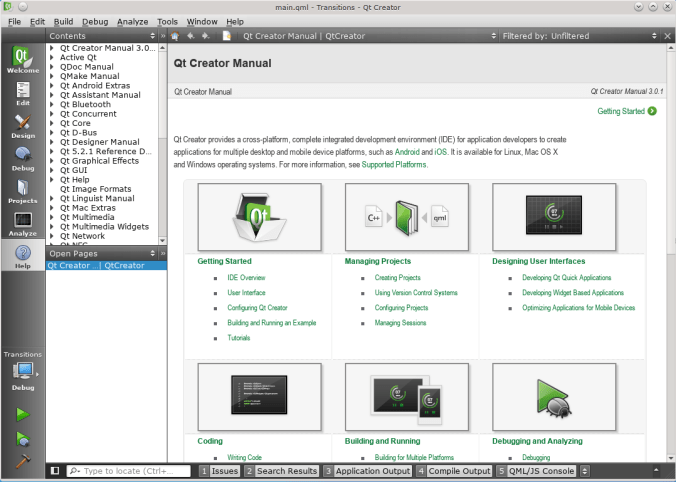The image size is (676, 482).
Task: Select Qt Creator page in Open Pages
Action: click(x=106, y=266)
